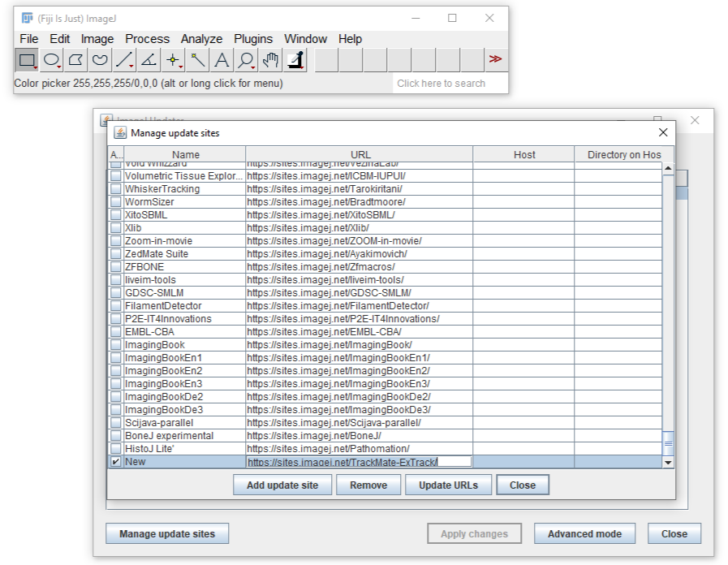Click Close button in ImageJ Updater window
This screenshot has height=565, width=728.
(674, 534)
